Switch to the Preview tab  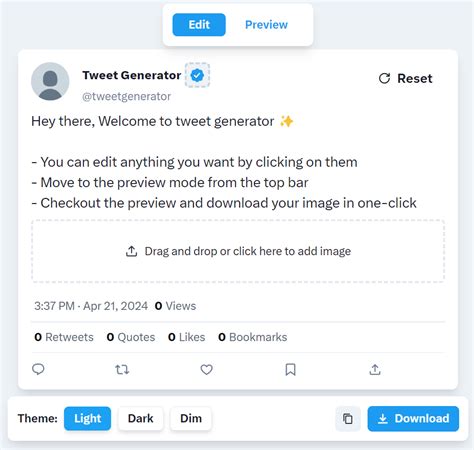click(266, 25)
